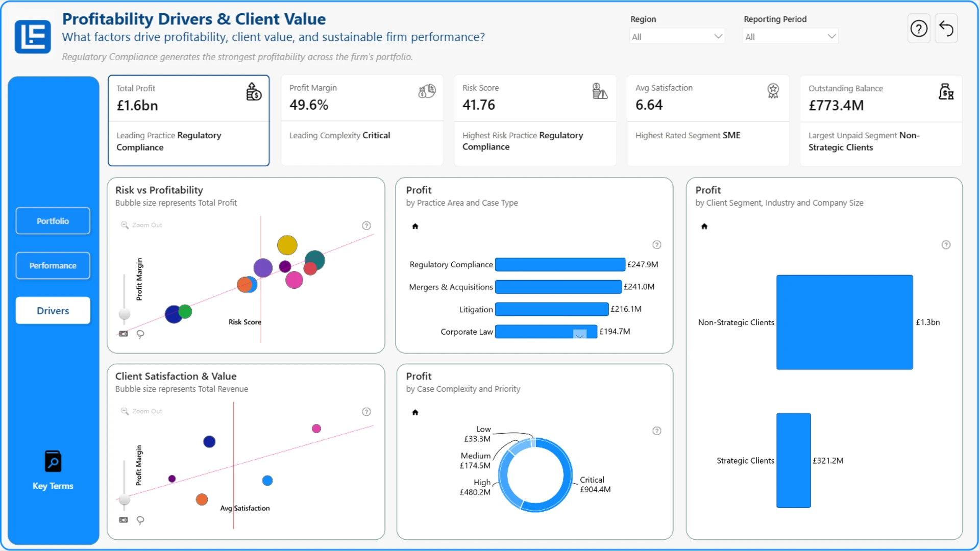Click frame icon under Risk vs Profitability slider
The image size is (980, 551).
124,334
